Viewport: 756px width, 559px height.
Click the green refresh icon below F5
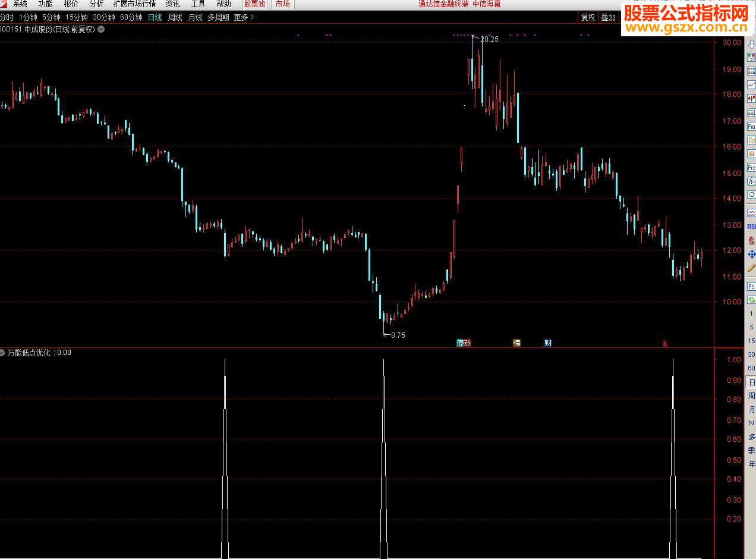[751, 300]
